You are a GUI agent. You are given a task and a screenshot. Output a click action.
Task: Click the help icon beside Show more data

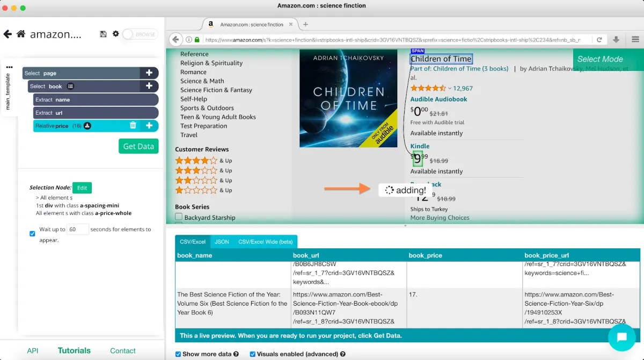coord(236,355)
